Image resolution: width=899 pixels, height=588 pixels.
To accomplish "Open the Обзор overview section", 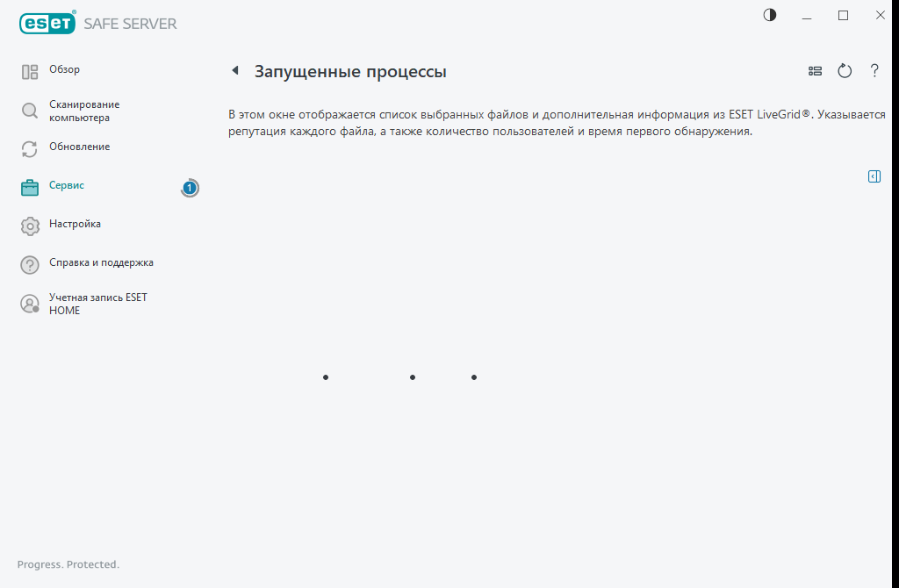I will pyautogui.click(x=64, y=69).
